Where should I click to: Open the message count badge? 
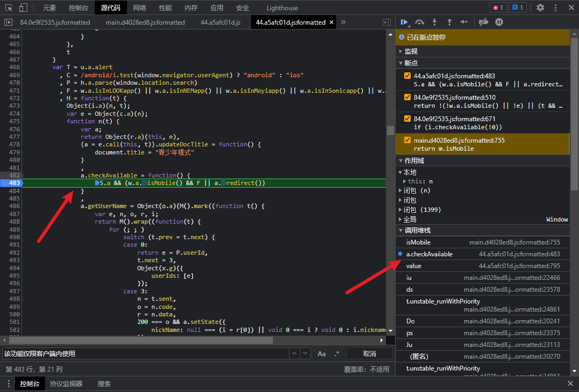(x=518, y=8)
